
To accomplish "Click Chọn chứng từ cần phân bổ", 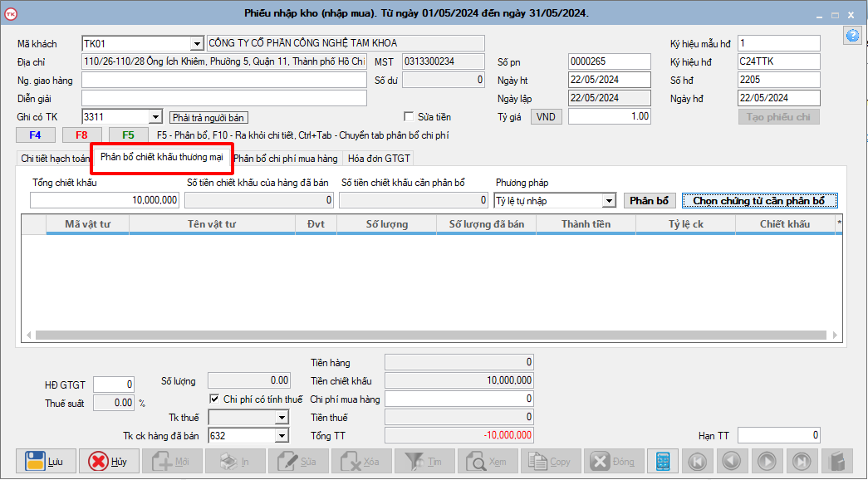I will tap(759, 201).
